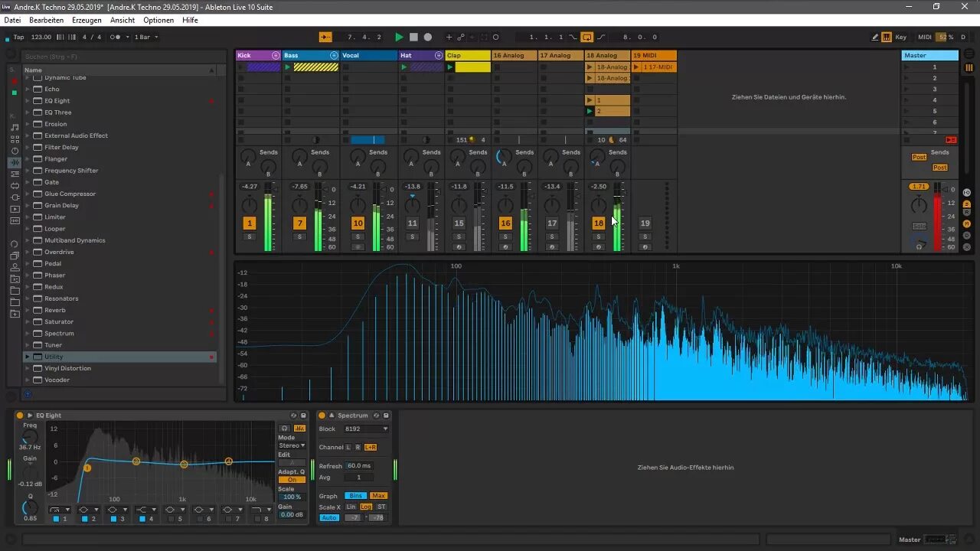This screenshot has height=551, width=980.
Task: Open the Hilfe menu
Action: (190, 20)
